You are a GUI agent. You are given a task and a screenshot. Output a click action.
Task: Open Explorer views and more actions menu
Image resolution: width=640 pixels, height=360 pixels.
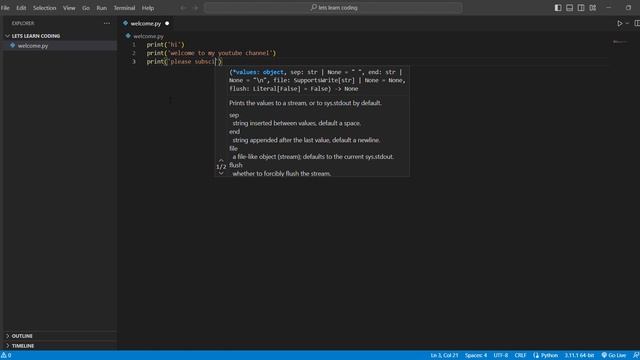pos(107,23)
